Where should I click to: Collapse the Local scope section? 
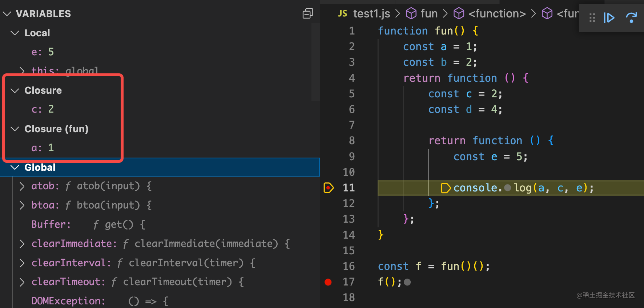coord(15,33)
